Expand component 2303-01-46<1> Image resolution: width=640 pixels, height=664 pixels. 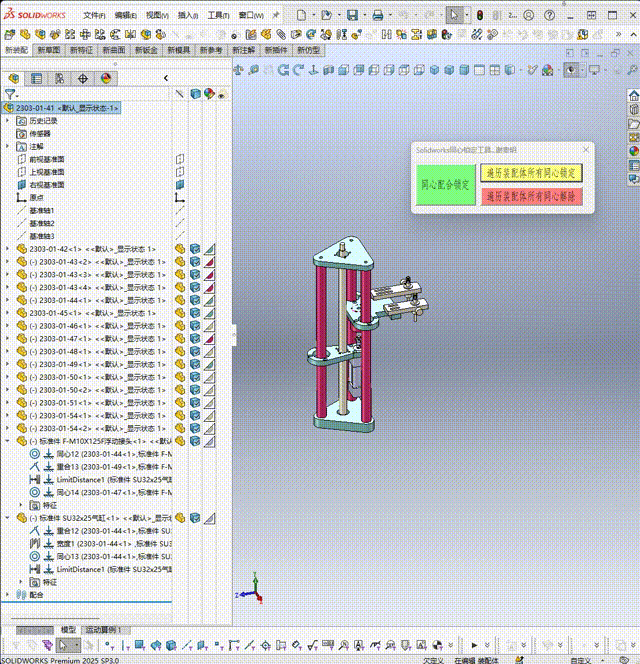tap(7, 326)
